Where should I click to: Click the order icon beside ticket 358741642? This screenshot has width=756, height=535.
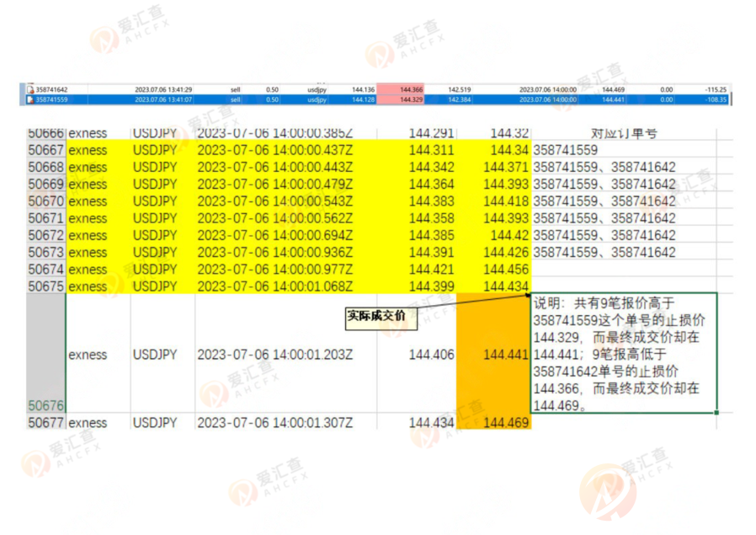click(x=30, y=89)
